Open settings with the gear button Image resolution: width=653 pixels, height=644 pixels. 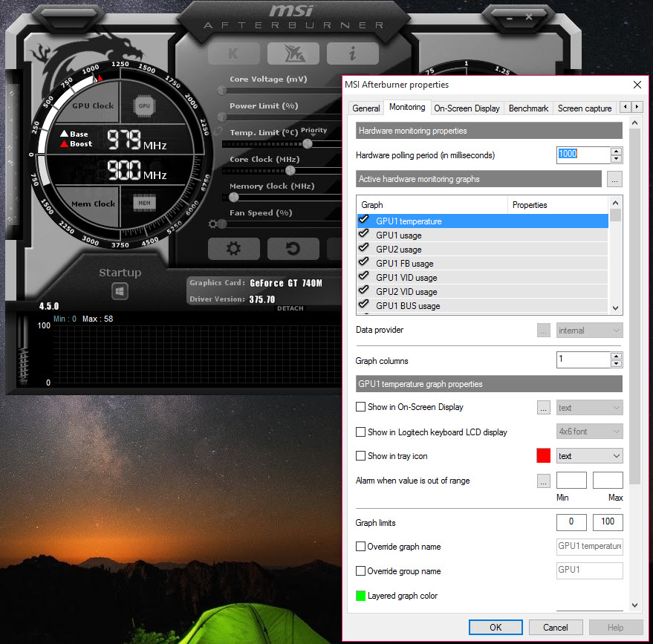click(x=233, y=249)
